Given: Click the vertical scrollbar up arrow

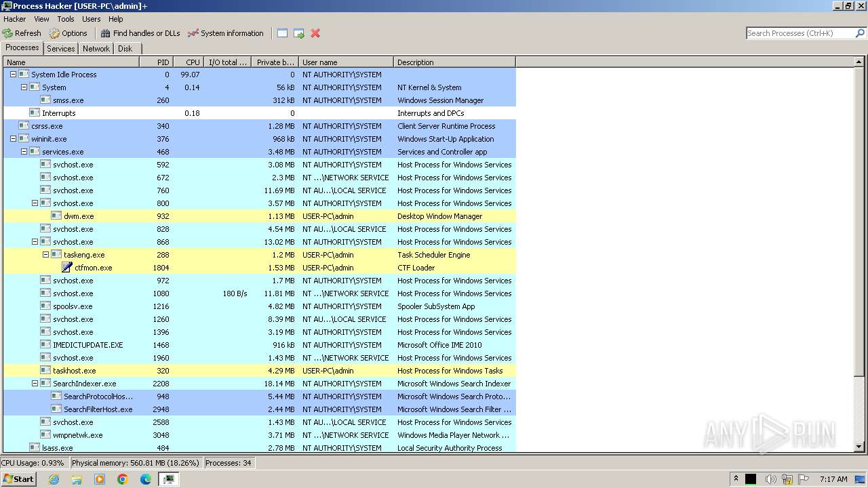Looking at the screenshot, I should (860, 62).
